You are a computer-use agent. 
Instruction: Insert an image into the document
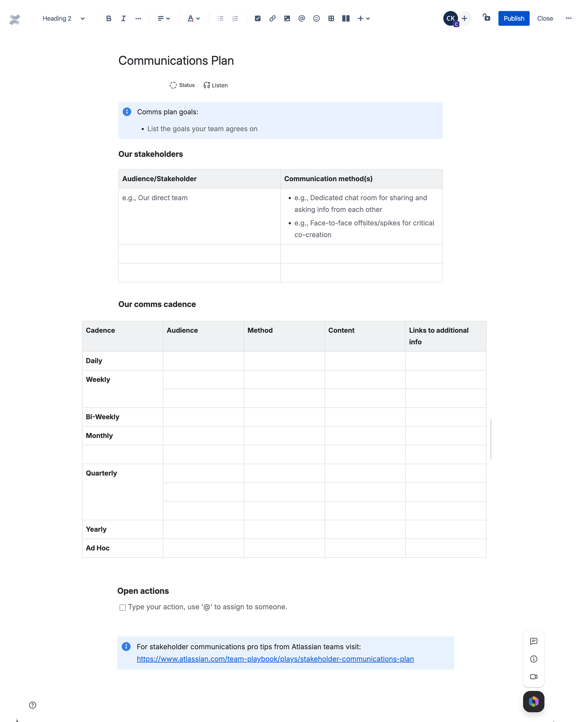(x=287, y=18)
